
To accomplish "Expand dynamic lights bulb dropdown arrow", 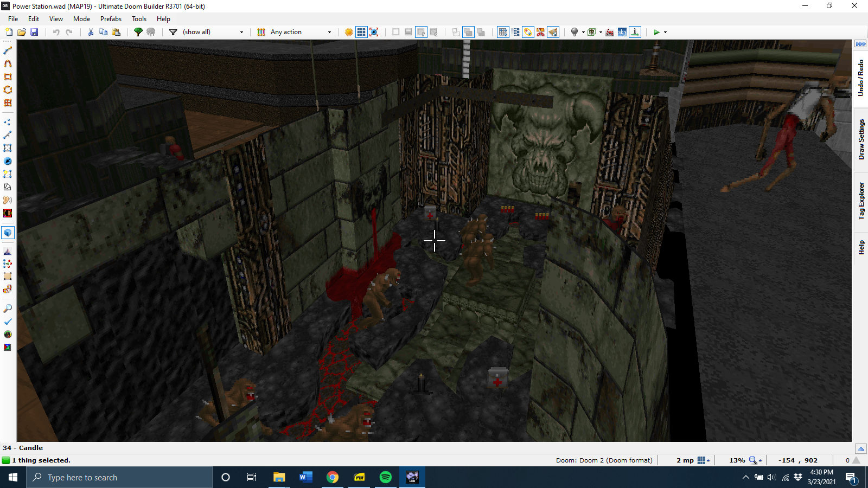I will pos(583,32).
